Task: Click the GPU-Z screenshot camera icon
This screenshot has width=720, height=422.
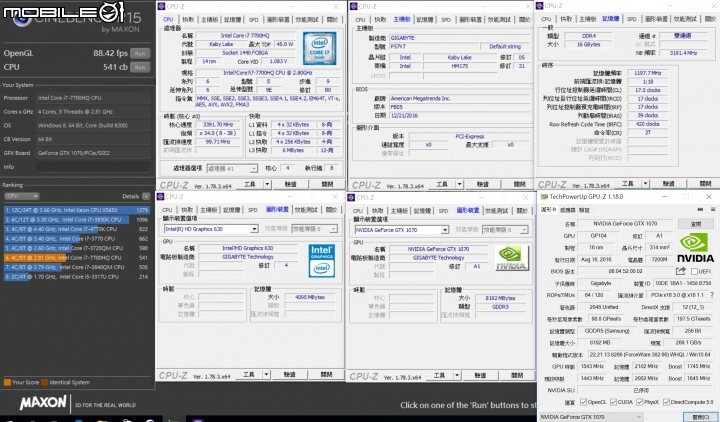Action: click(700, 209)
